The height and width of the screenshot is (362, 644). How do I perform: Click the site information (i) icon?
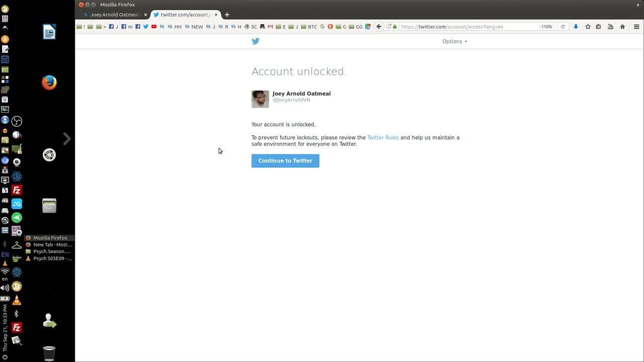[x=389, y=27]
